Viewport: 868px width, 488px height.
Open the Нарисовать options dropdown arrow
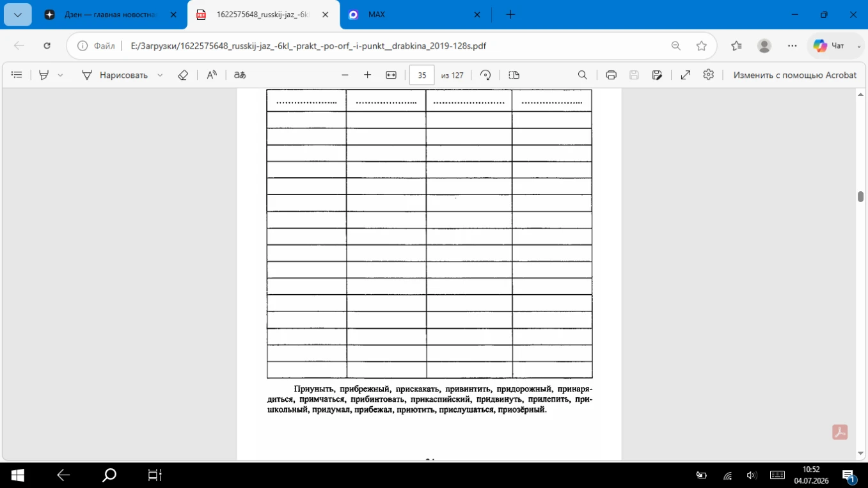point(160,75)
